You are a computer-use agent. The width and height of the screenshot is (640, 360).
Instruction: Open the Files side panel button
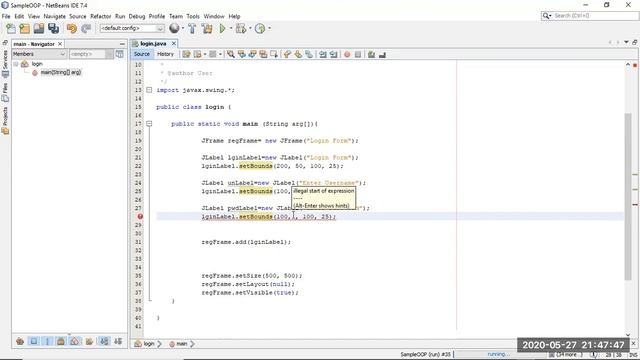(5, 93)
